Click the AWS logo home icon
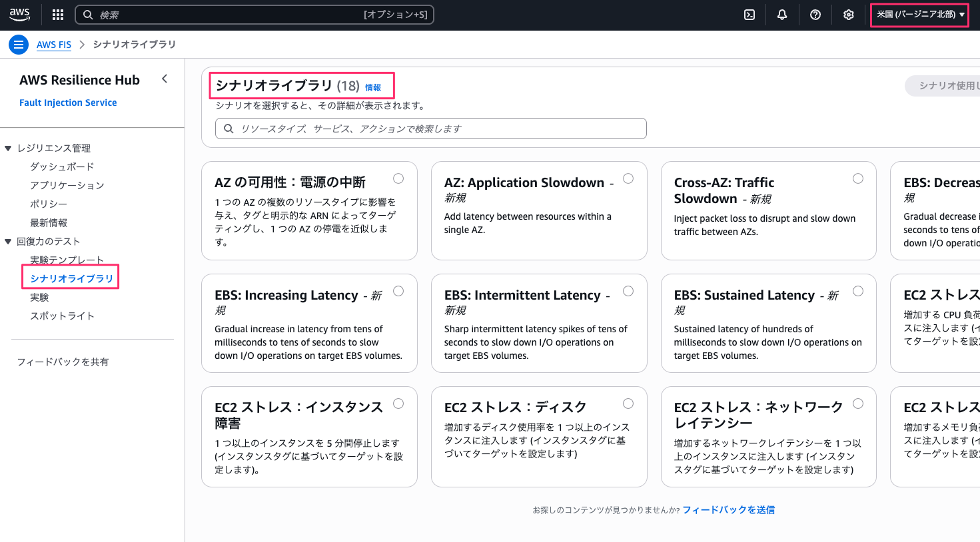 [x=19, y=14]
